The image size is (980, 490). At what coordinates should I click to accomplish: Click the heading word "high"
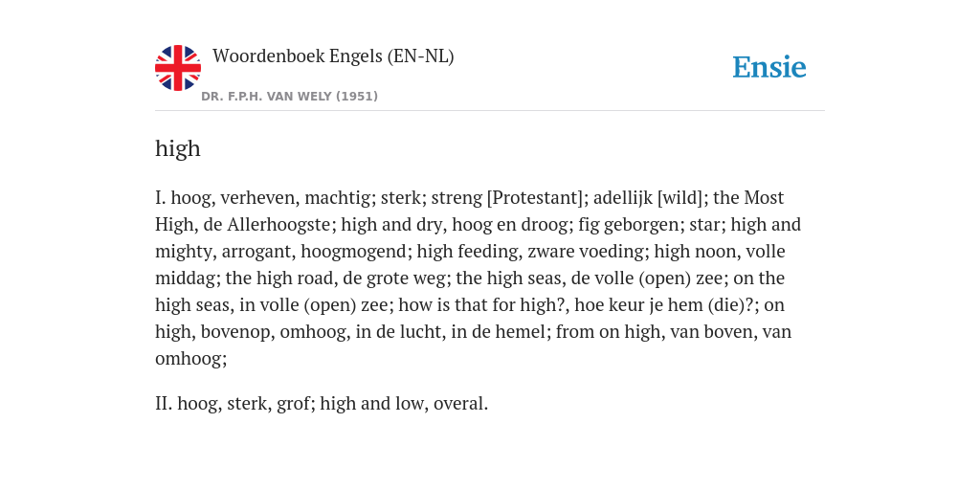click(x=177, y=148)
